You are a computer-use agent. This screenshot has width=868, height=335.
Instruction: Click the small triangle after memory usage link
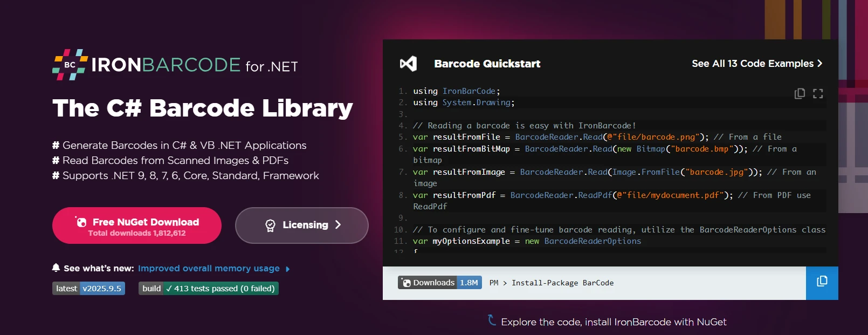pos(288,269)
